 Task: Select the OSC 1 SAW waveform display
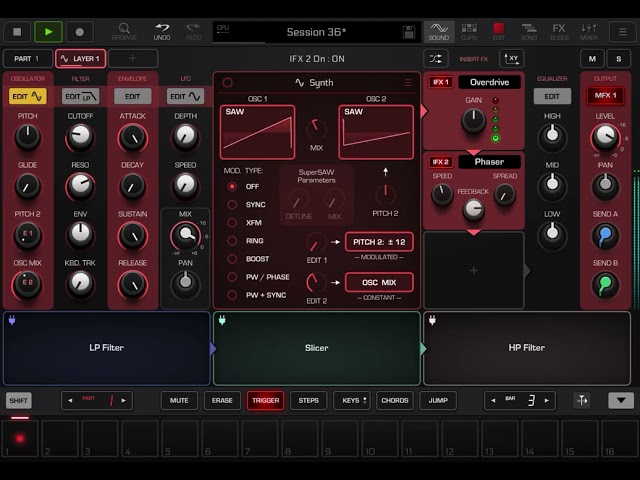[x=258, y=132]
